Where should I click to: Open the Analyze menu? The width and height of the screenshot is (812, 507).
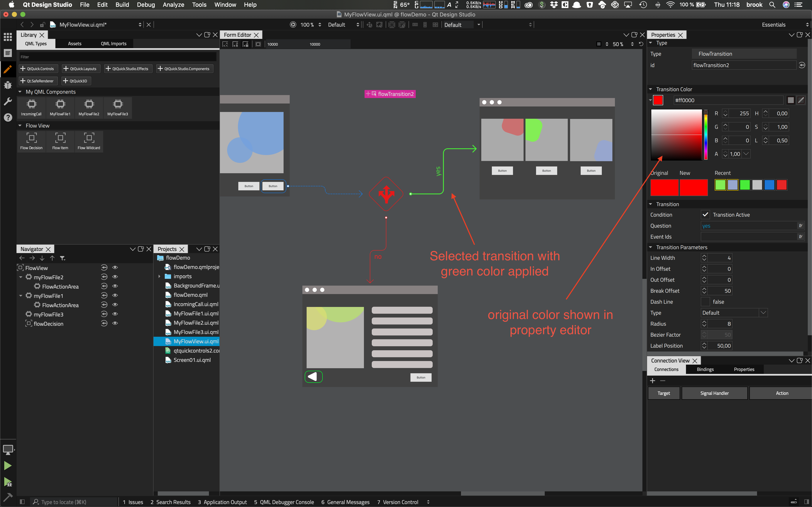[x=173, y=5]
